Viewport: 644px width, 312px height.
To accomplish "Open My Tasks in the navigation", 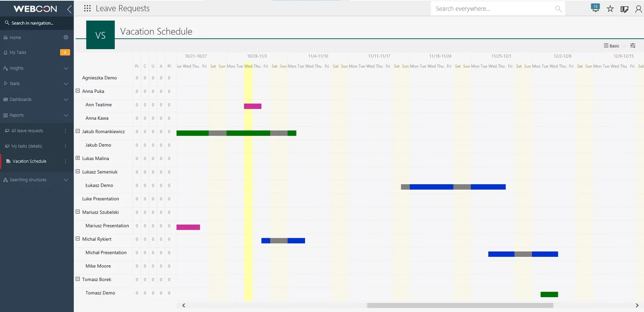I will pos(18,52).
